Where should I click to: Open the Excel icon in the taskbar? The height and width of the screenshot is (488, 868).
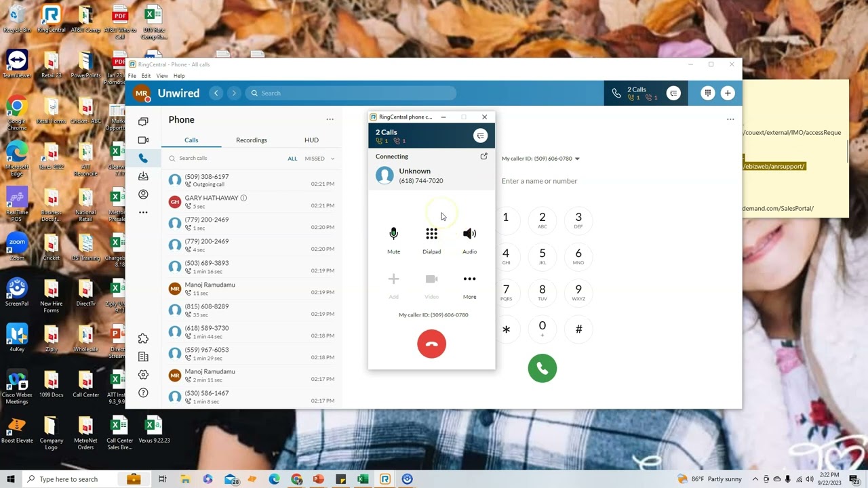pos(363,479)
